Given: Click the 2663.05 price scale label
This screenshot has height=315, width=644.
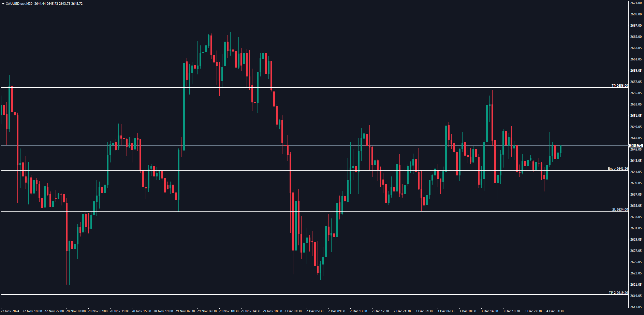Looking at the screenshot, I should coord(636,48).
